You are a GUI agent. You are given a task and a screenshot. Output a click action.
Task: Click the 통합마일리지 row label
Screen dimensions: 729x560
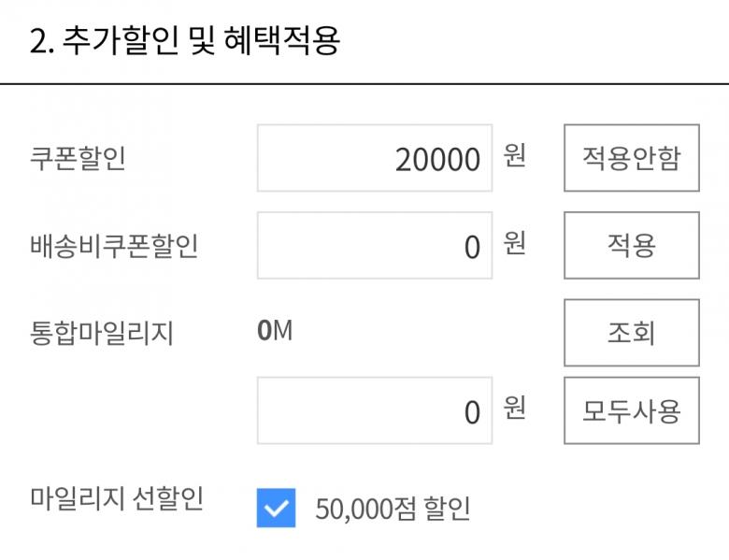point(102,333)
